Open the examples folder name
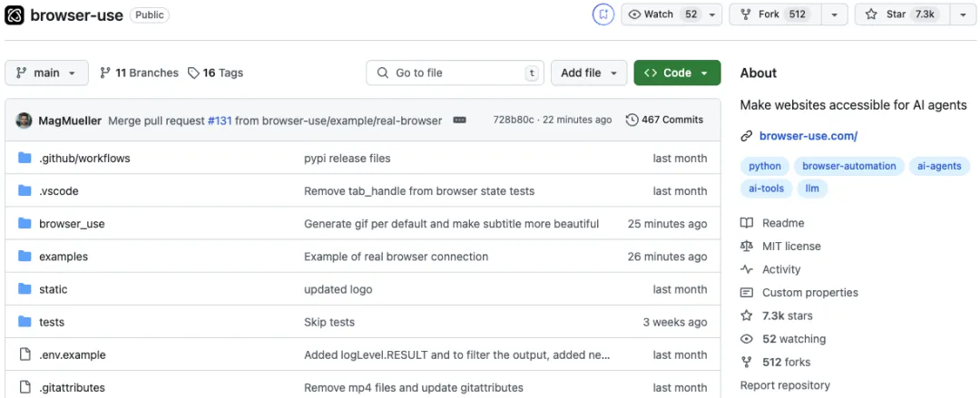Image resolution: width=980 pixels, height=398 pixels. [x=64, y=257]
